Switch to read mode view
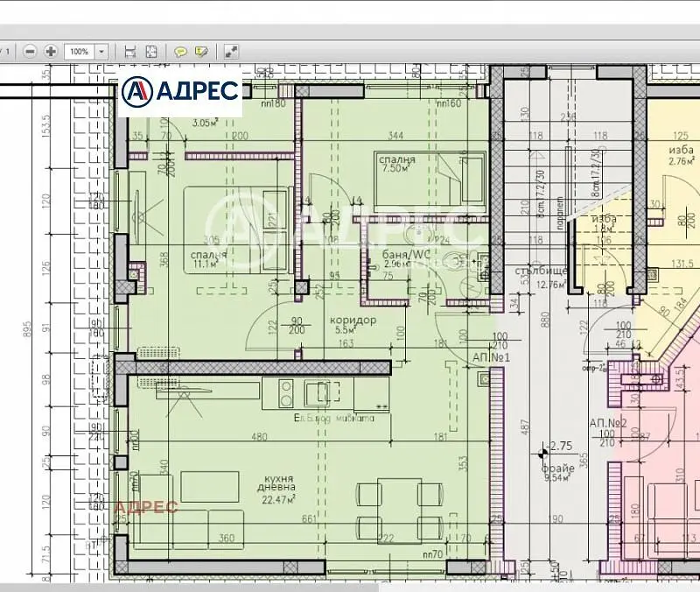700x592 pixels. (x=232, y=52)
